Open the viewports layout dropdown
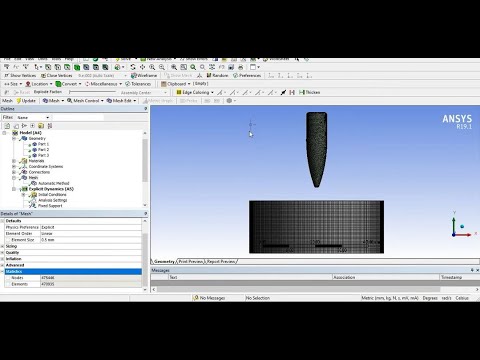 click(x=255, y=67)
